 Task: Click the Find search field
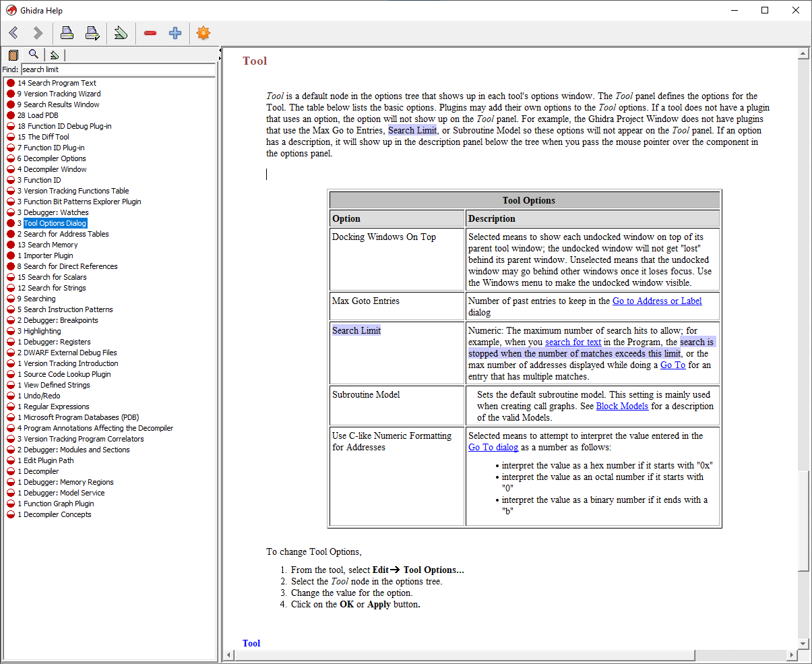click(118, 69)
